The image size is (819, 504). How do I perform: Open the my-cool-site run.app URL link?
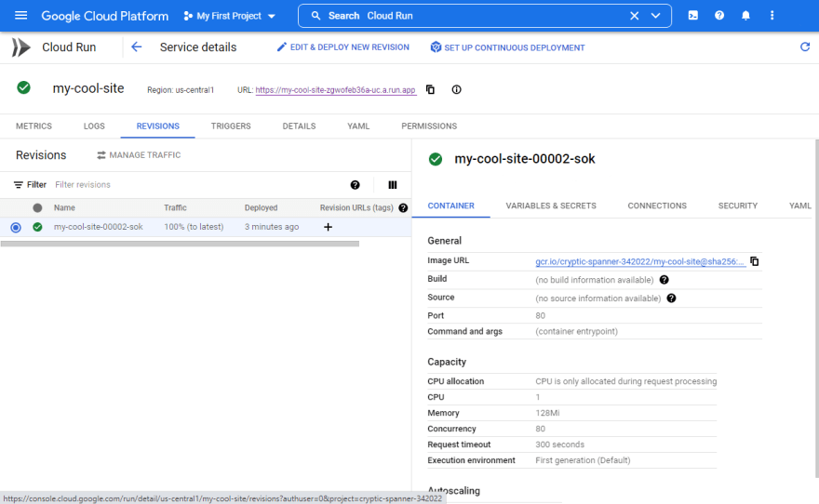[x=335, y=90]
